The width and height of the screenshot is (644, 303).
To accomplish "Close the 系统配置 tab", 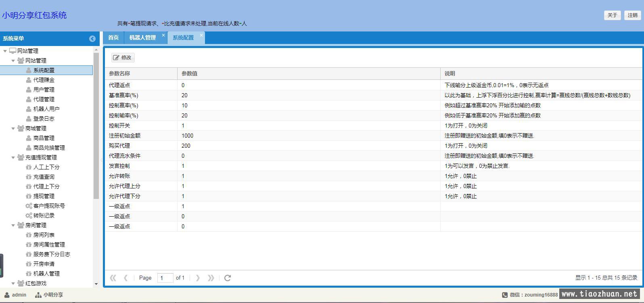I will click(x=201, y=35).
